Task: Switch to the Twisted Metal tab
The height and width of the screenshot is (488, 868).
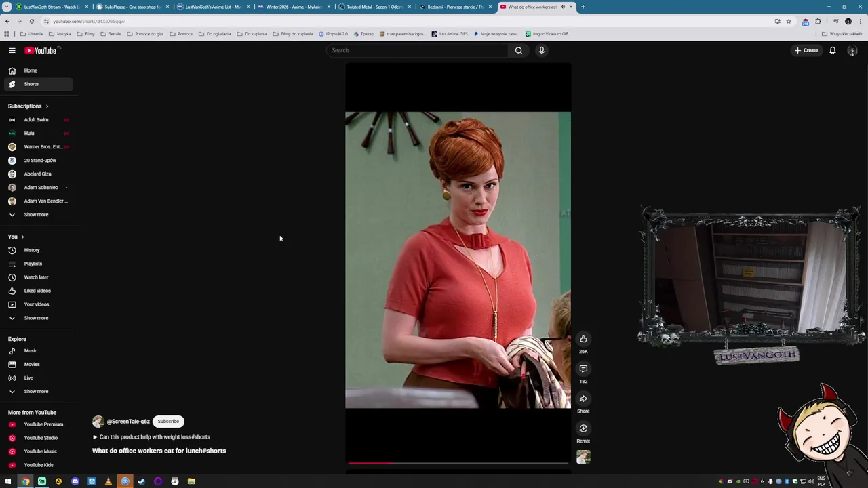Action: [374, 7]
